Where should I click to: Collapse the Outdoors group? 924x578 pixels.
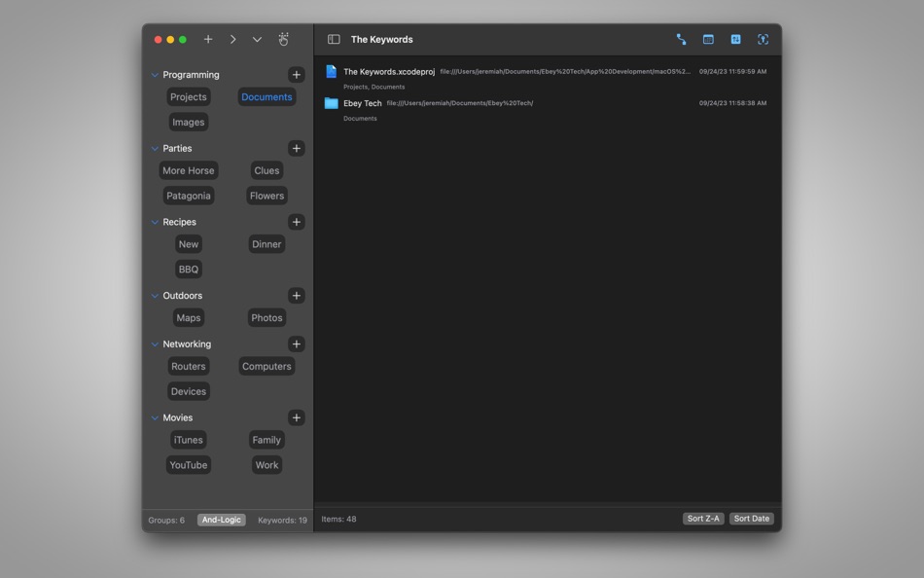pos(155,296)
